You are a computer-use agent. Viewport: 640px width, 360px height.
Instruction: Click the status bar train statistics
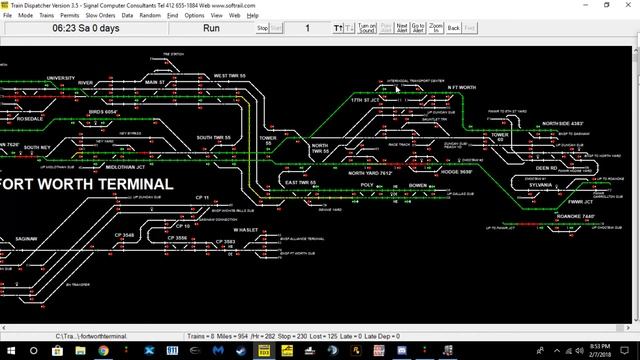[293, 336]
